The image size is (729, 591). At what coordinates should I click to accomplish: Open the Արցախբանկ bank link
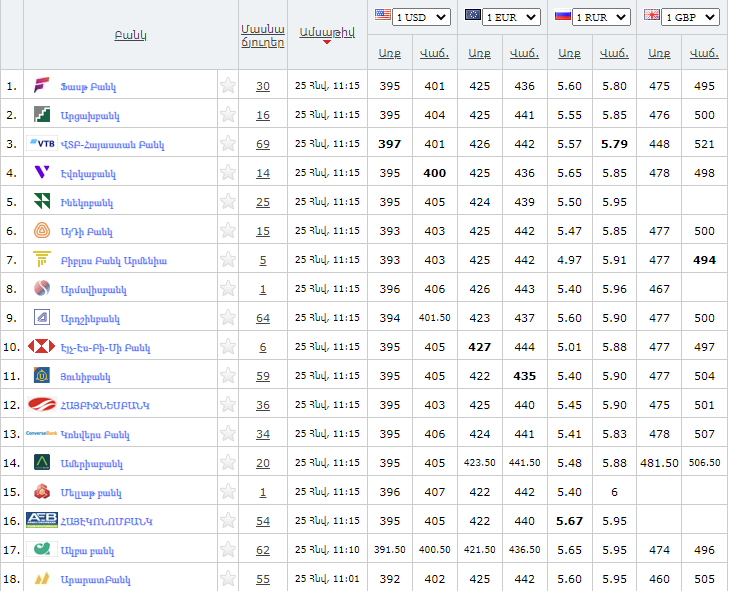(x=90, y=116)
